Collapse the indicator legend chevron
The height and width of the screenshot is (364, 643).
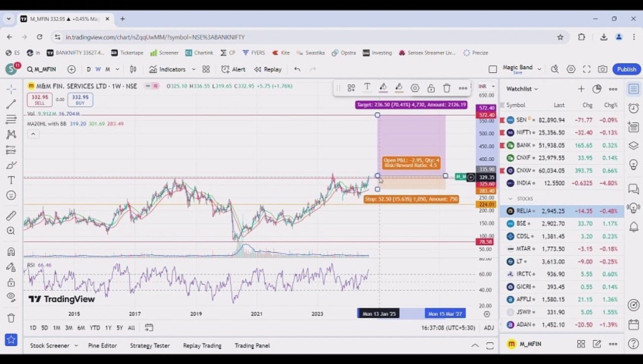click(x=33, y=134)
